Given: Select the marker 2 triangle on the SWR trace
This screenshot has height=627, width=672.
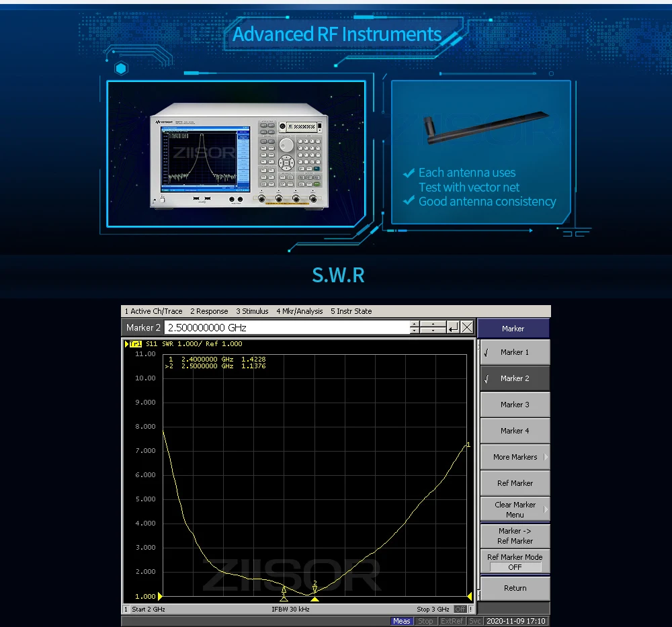Looking at the screenshot, I should [x=315, y=590].
